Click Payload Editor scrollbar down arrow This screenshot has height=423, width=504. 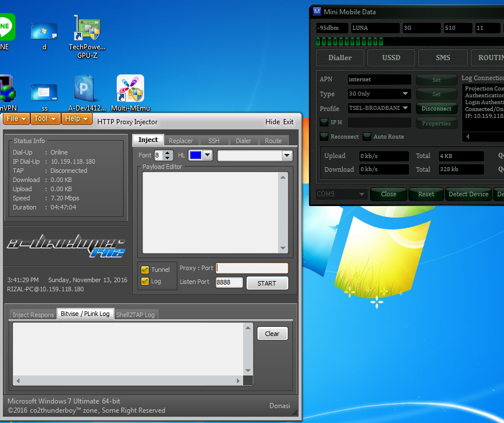click(x=283, y=248)
